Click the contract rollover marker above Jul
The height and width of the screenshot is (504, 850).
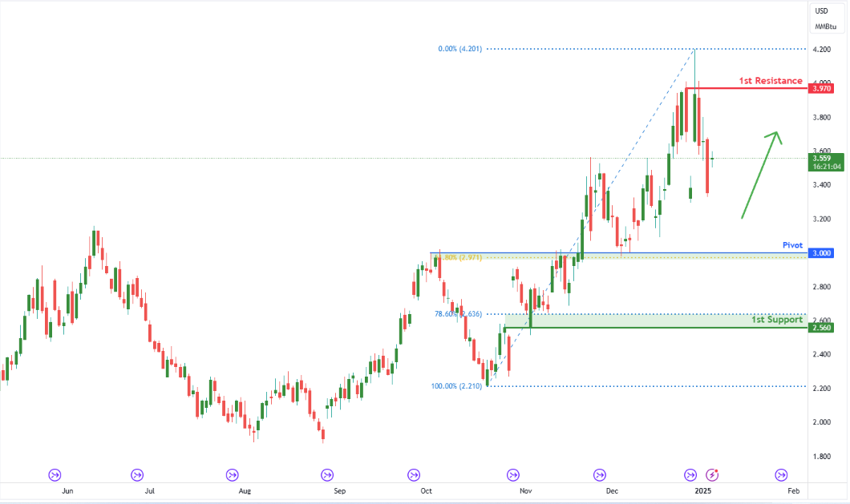point(137,475)
